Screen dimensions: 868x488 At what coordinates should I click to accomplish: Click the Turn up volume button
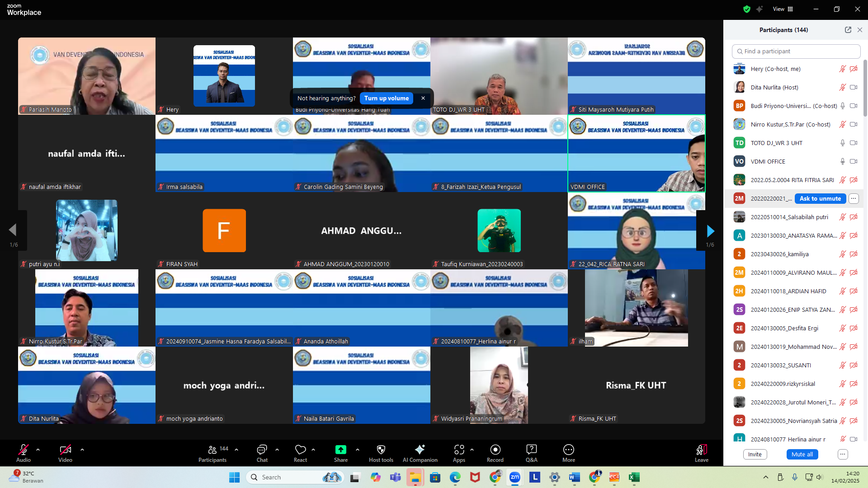point(386,98)
